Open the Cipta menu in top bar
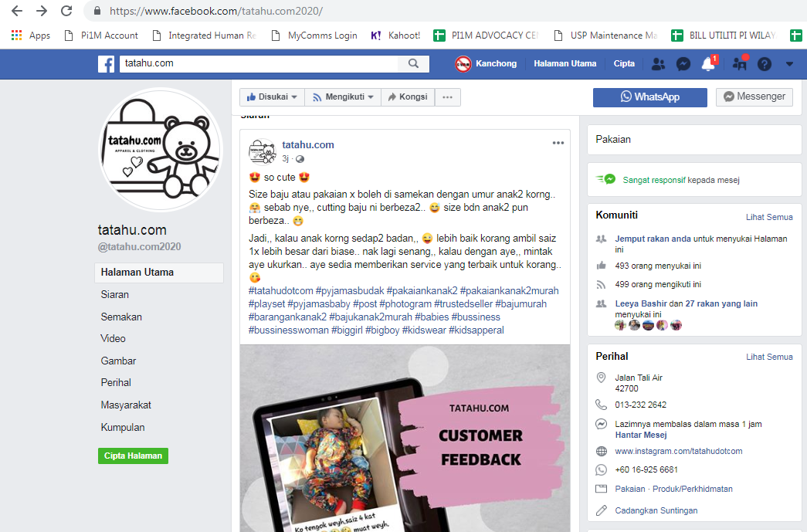Viewport: 807px width, 532px height. 624,64
